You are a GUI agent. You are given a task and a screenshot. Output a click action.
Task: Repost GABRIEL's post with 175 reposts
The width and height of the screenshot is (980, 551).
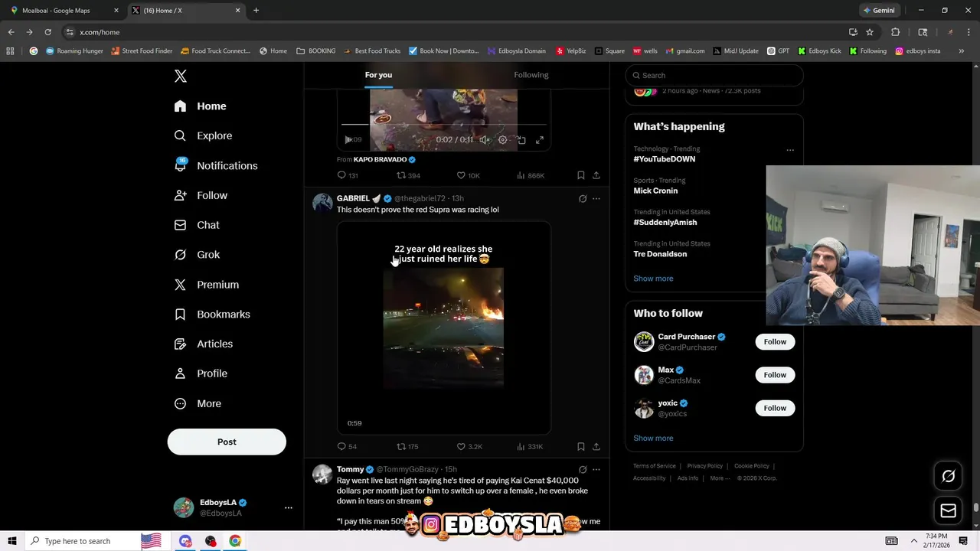click(407, 446)
